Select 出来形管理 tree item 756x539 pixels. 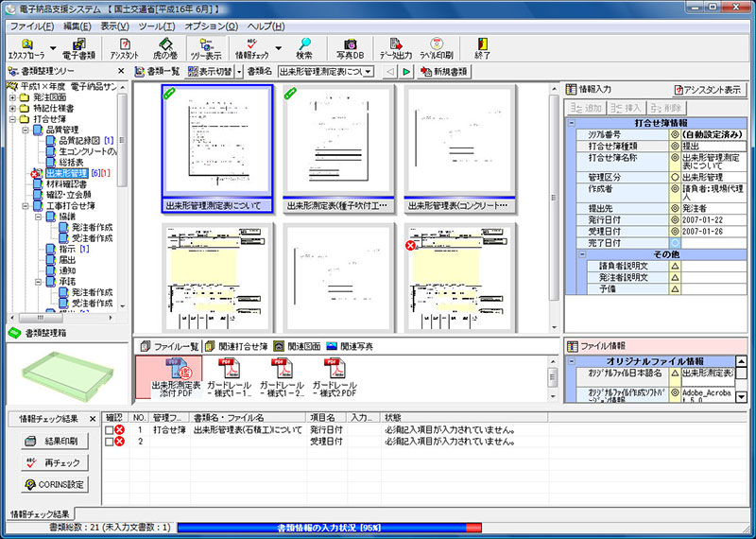pyautogui.click(x=67, y=173)
